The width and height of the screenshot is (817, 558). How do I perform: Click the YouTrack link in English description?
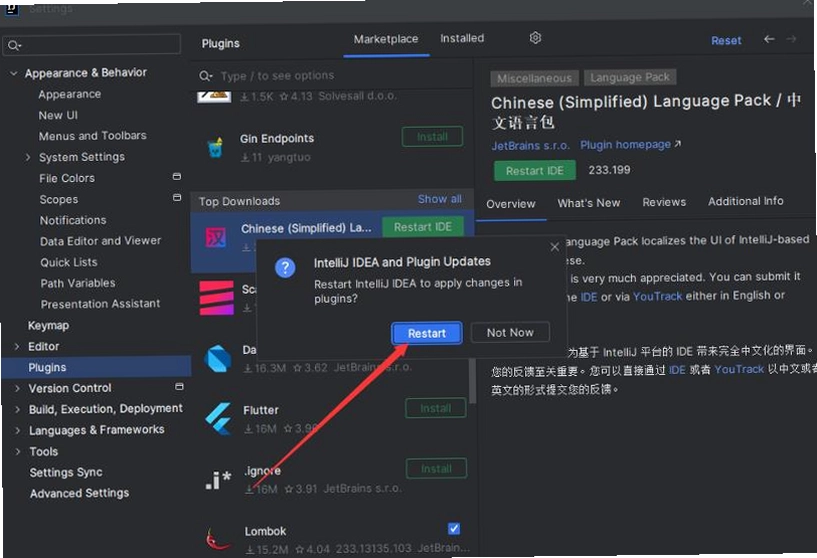point(657,296)
